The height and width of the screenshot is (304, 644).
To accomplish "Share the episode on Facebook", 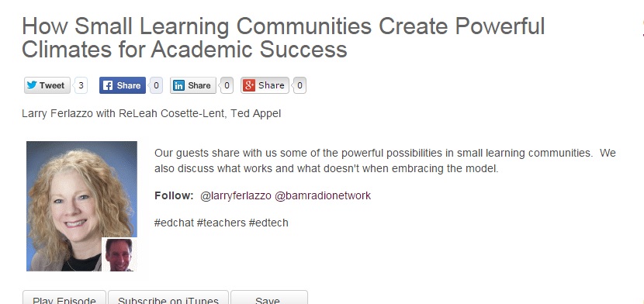I will [x=123, y=85].
